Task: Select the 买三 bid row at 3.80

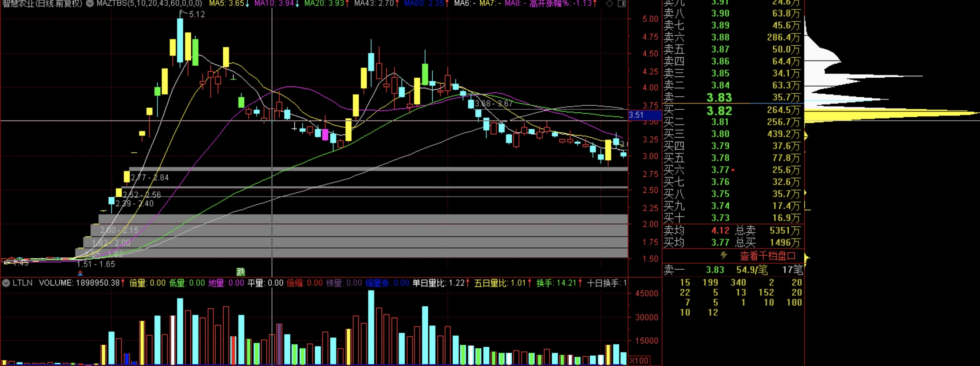Action: (732, 134)
